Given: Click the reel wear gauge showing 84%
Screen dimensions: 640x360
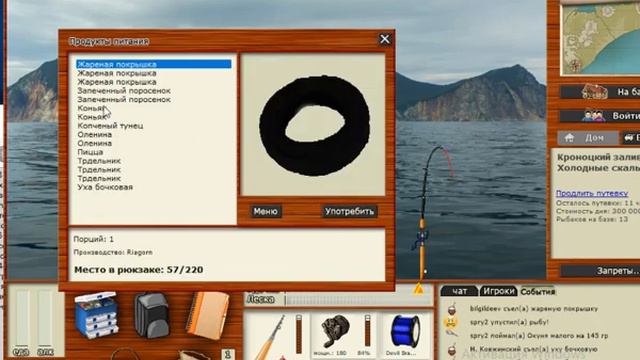Looking at the screenshot, I should tap(367, 331).
